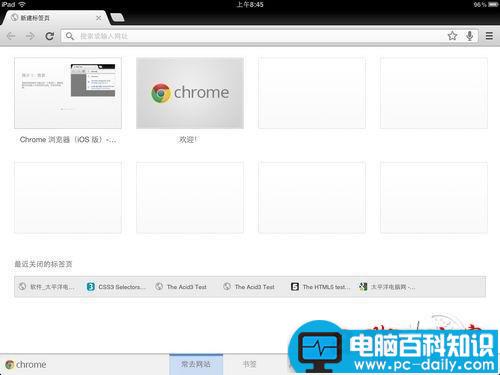Open the "Chrome 浏览器 (iOS 版)" title link
The image size is (500, 375).
[68, 140]
